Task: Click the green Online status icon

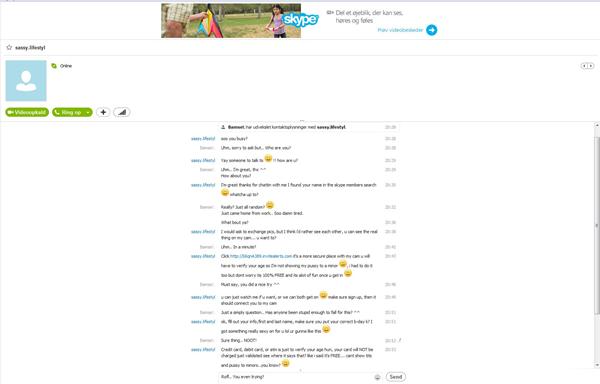Action: [54, 66]
